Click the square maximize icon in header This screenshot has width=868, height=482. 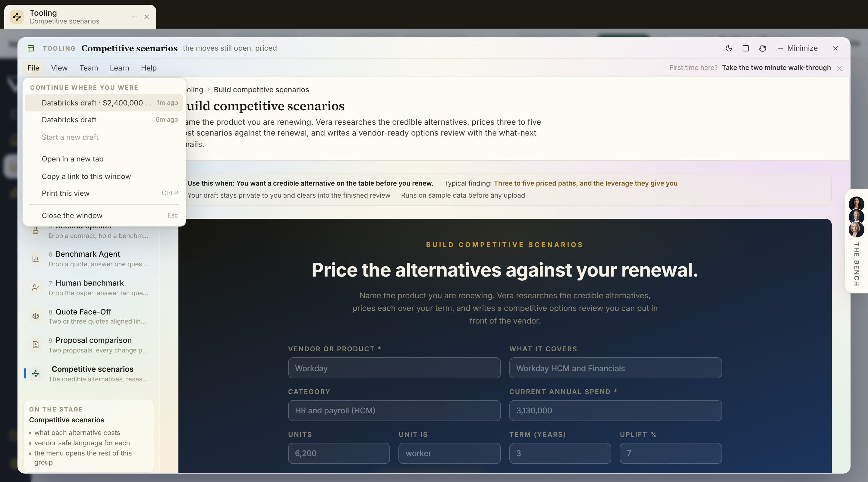tap(746, 48)
